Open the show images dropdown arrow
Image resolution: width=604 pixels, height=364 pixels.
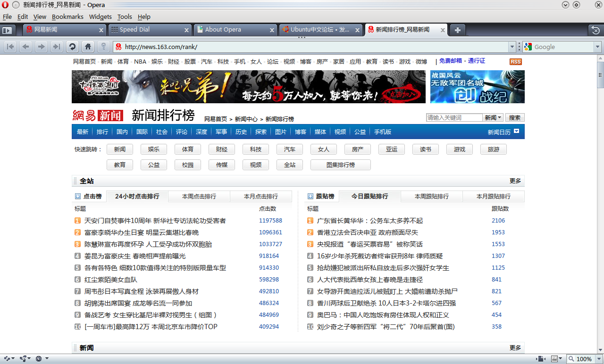(x=561, y=359)
